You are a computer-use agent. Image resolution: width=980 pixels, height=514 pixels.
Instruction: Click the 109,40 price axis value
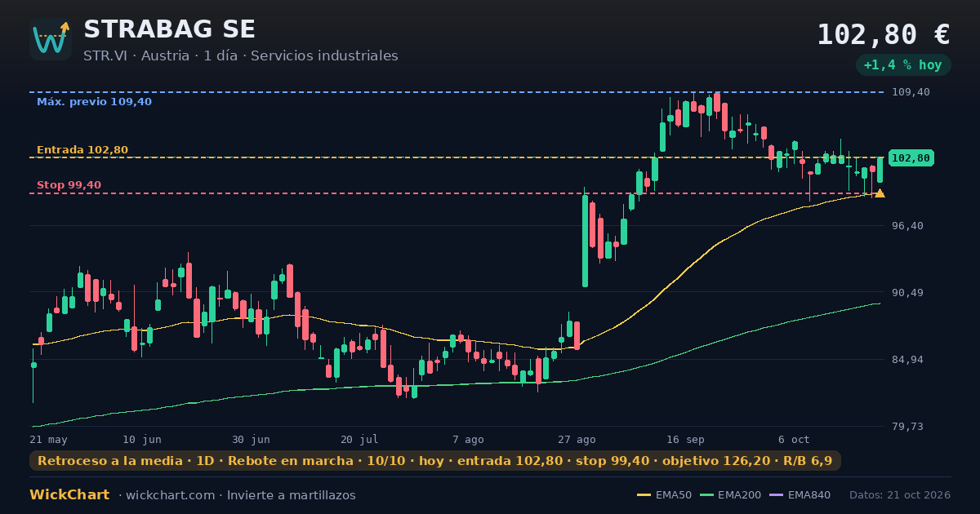[x=911, y=92]
